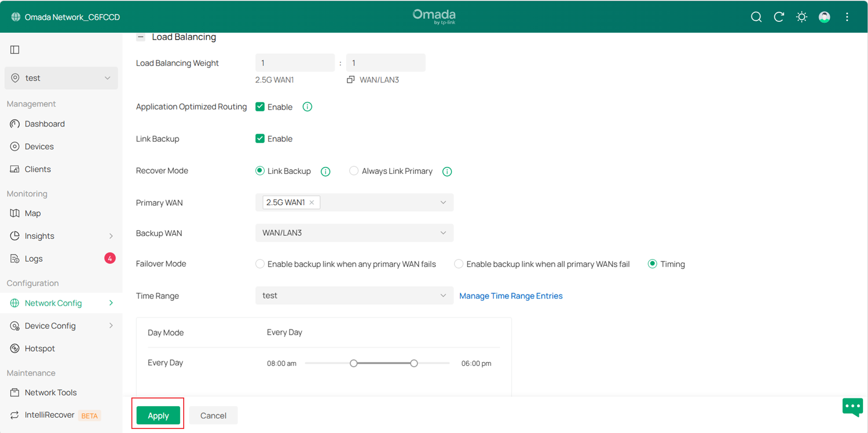Click the Manage Time Range Entries link
Viewport: 868px width, 433px height.
(x=511, y=296)
